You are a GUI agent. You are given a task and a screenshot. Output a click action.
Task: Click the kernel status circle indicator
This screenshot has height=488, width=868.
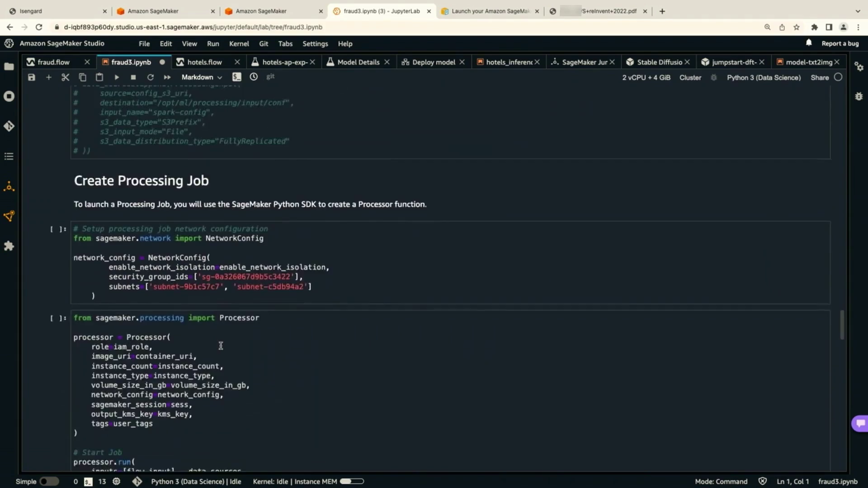pos(838,77)
